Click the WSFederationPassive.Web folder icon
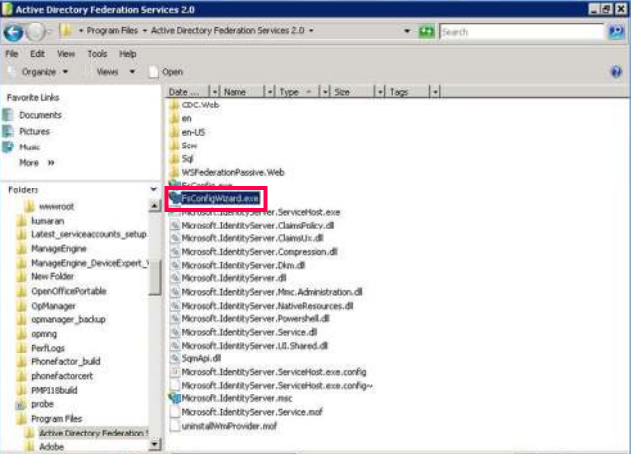Image resolution: width=631 pixels, height=454 pixels. tap(174, 172)
